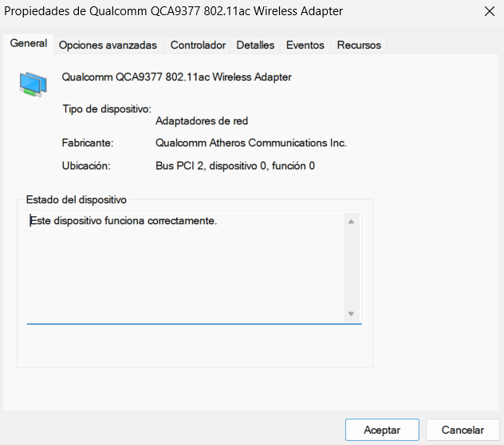
Task: Click the "Ubicación:" label
Action: [x=86, y=166]
